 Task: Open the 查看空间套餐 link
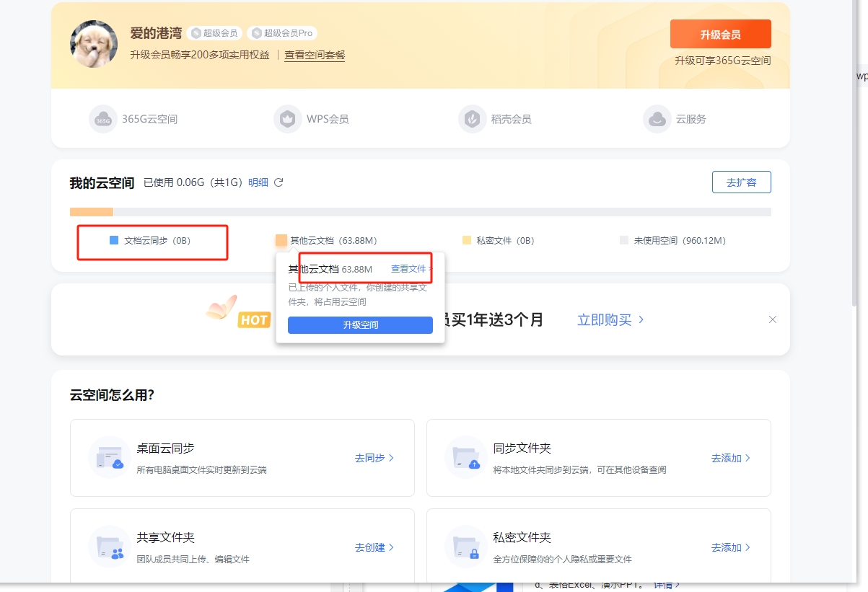315,56
